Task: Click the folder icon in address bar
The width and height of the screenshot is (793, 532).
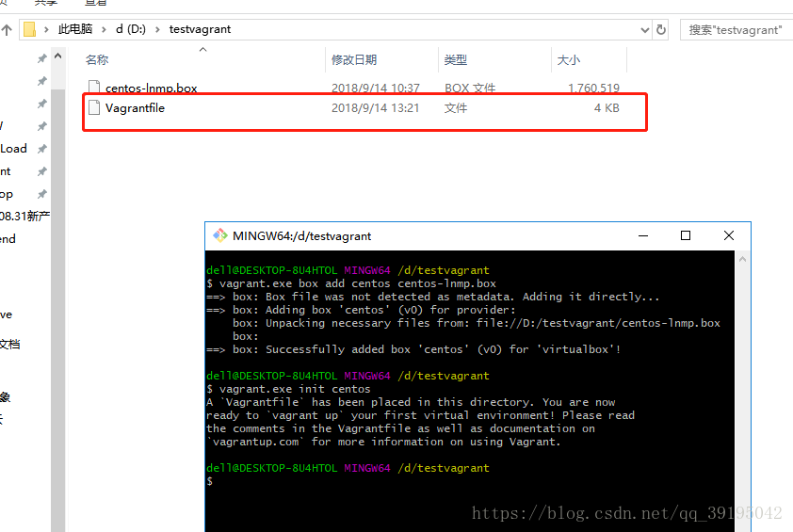Action: (x=30, y=29)
